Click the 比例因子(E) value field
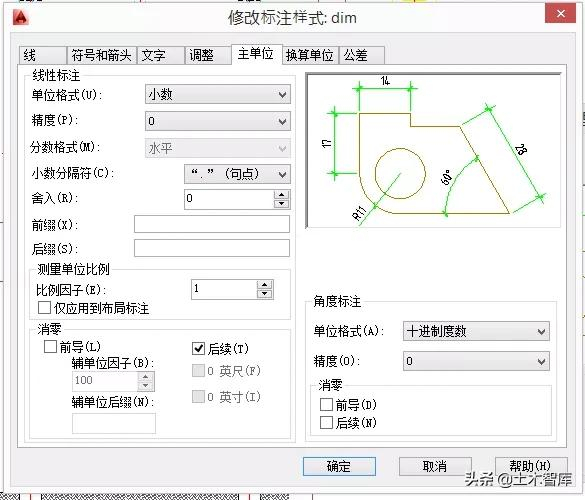The image size is (585, 500). 224,289
